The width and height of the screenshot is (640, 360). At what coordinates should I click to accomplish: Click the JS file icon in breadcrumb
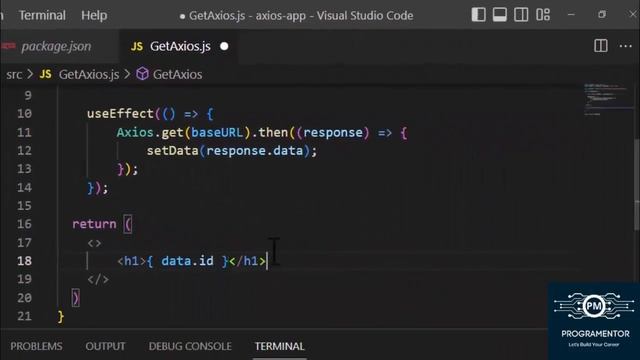pyautogui.click(x=46, y=74)
